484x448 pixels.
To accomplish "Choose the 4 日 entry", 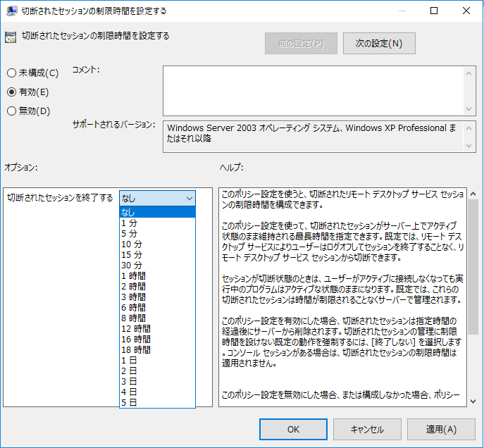I will tap(157, 392).
